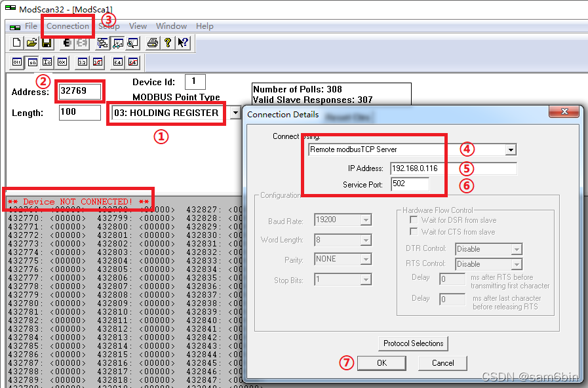Click register row 432811
Viewport: 588px width, 388px height.
click(x=136, y=320)
